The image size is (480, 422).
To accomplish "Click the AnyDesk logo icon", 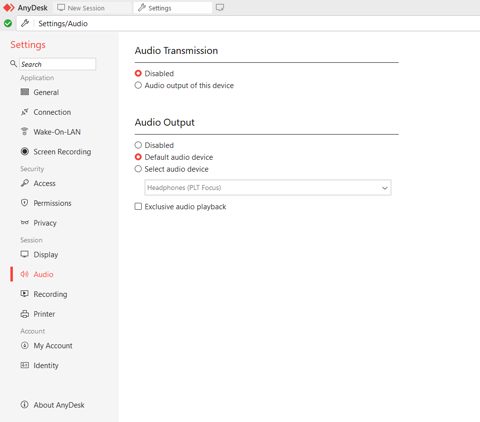I will pyautogui.click(x=8, y=8).
